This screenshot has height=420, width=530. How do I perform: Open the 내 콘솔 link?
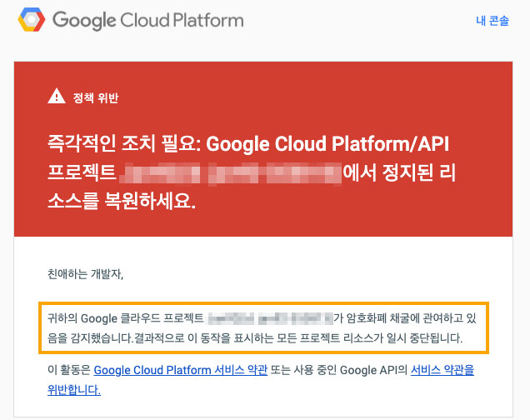tap(492, 21)
